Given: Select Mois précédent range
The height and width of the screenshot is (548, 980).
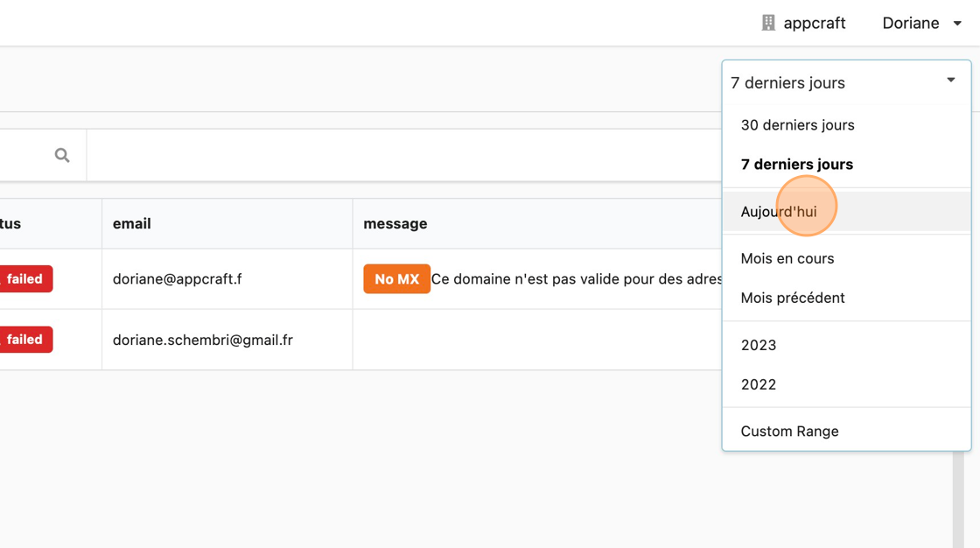Looking at the screenshot, I should coord(792,298).
